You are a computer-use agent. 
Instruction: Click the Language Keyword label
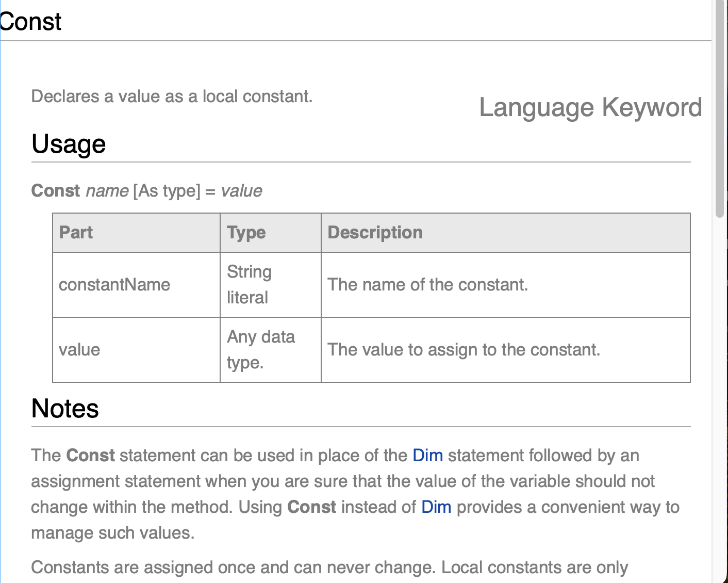pos(590,108)
